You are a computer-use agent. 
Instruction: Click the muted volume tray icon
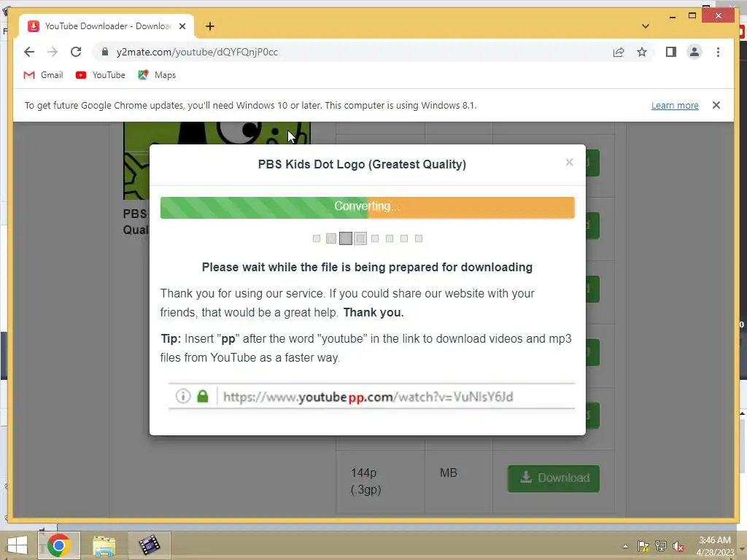[678, 546]
